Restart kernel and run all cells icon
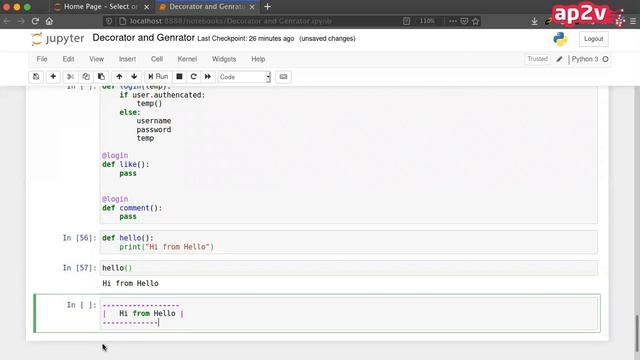Screen dimensions: 640x360 pos(208,77)
